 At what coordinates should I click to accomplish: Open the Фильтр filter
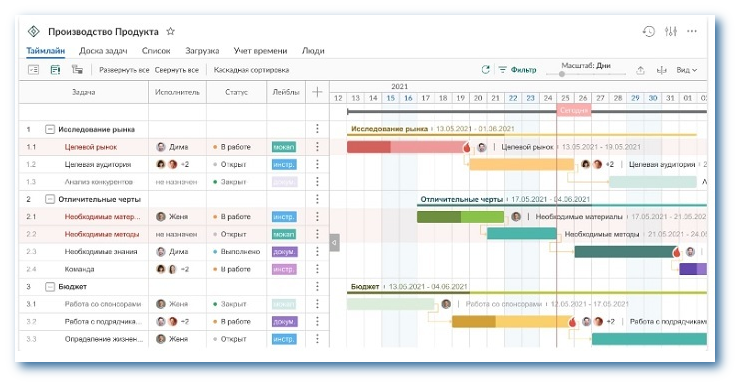[518, 70]
